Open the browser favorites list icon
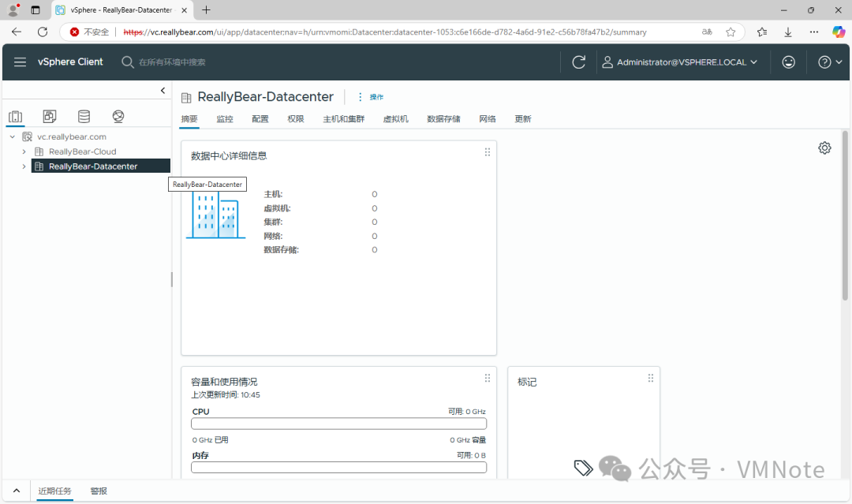 (x=762, y=32)
